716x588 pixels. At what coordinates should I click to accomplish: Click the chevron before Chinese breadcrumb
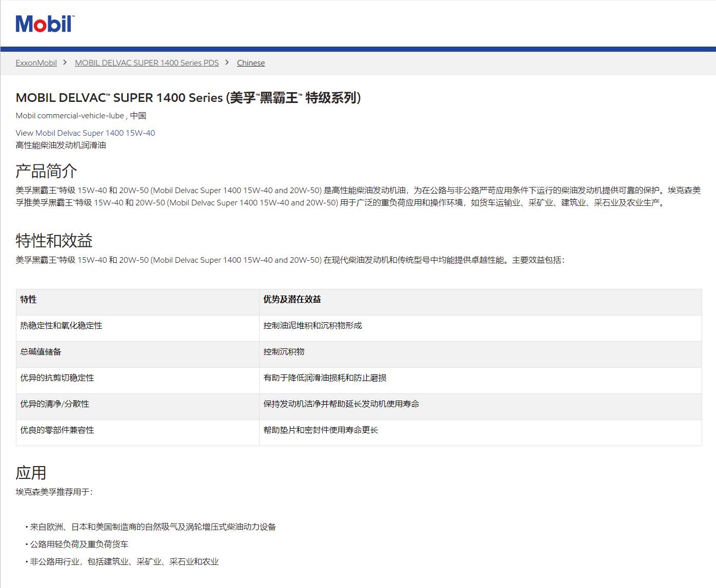tap(227, 62)
